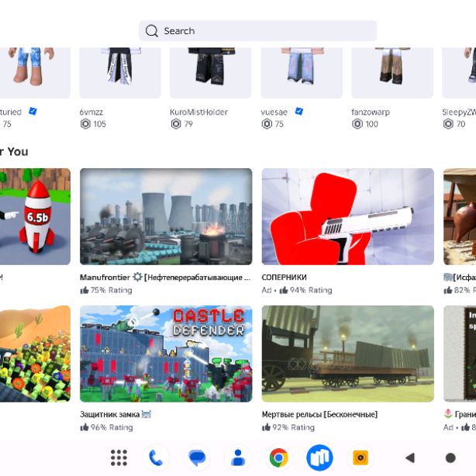
Task: Click the Robux icon beside price 70
Action: click(x=448, y=124)
